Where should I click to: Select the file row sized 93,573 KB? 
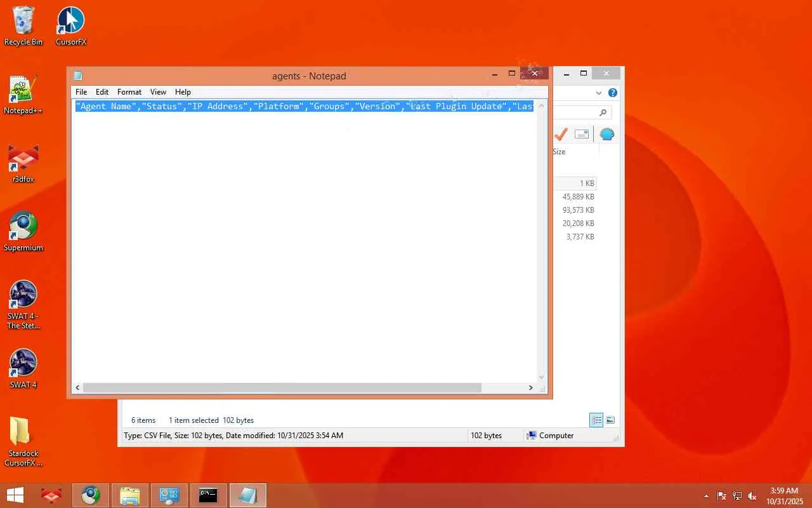pyautogui.click(x=575, y=210)
